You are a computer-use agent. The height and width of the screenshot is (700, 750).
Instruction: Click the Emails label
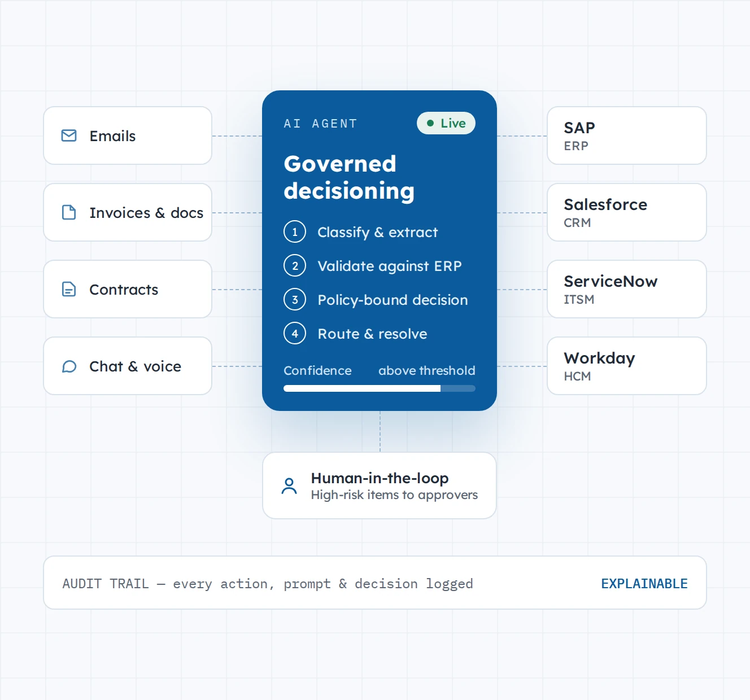coord(112,136)
